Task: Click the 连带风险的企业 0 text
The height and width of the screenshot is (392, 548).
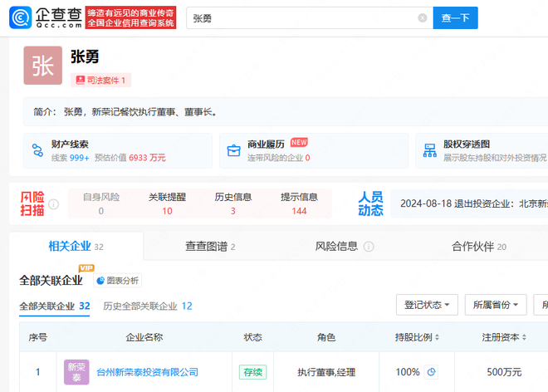Action: [278, 158]
